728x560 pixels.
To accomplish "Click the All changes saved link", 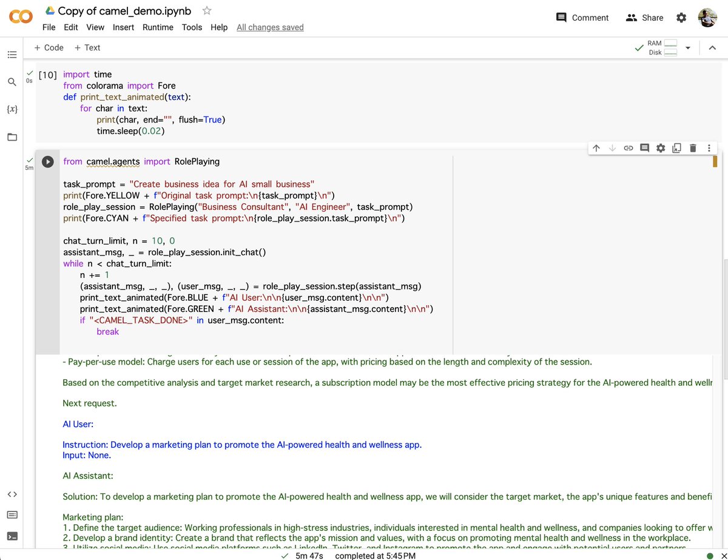I will tap(270, 27).
